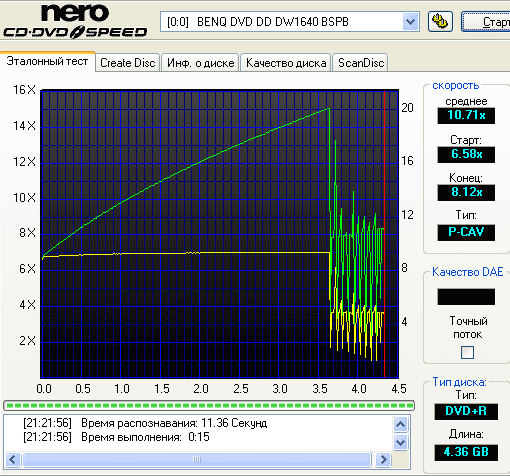Viewport: 510px width, 476px height.
Task: Click the red position marker in graph
Action: (x=384, y=233)
